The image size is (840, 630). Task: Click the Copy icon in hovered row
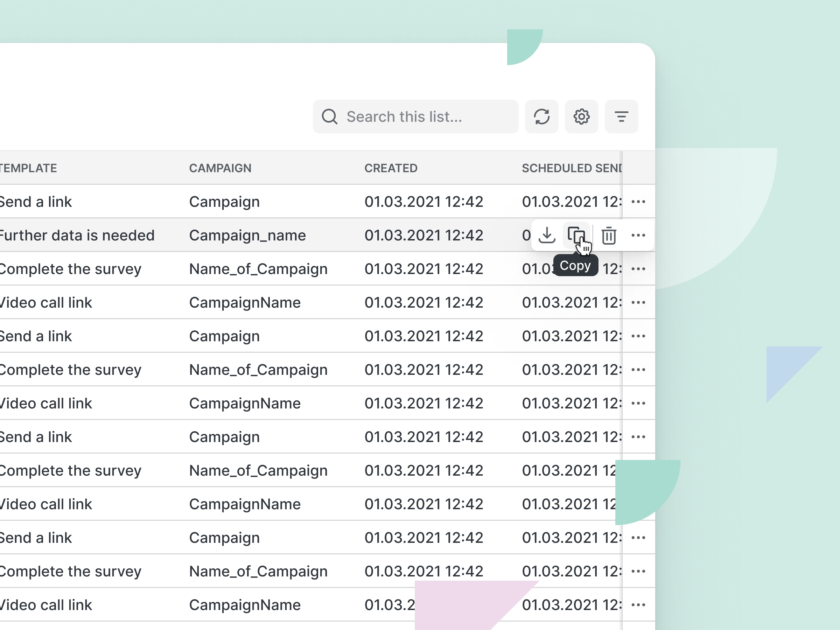click(x=576, y=235)
